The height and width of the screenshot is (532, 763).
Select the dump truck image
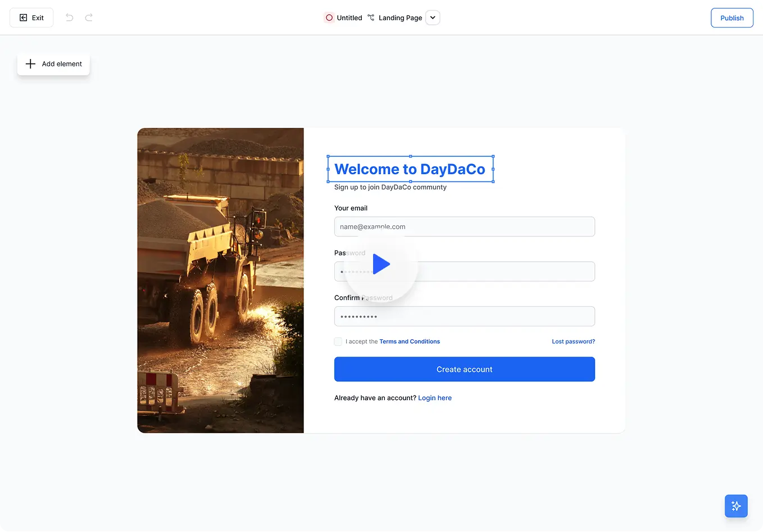coord(220,280)
